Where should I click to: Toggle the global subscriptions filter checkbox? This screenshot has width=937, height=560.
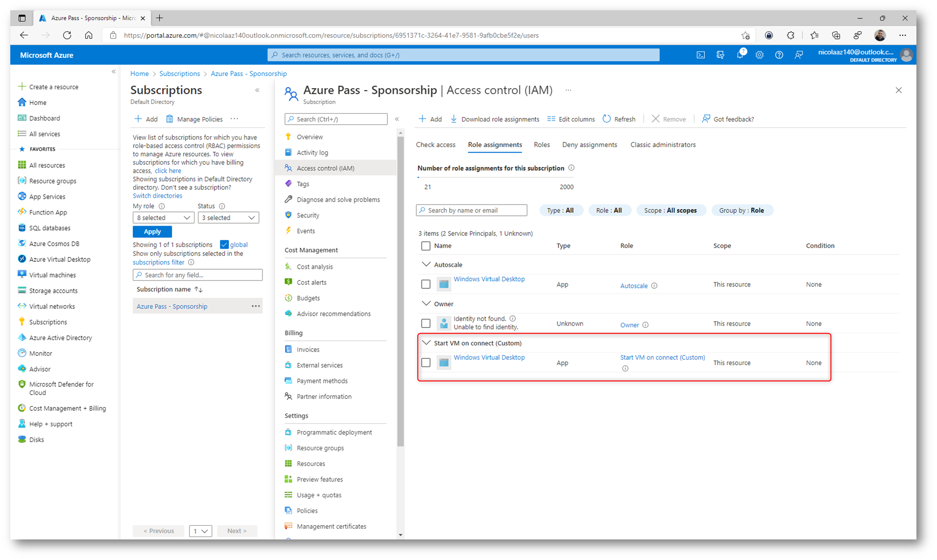click(x=224, y=245)
